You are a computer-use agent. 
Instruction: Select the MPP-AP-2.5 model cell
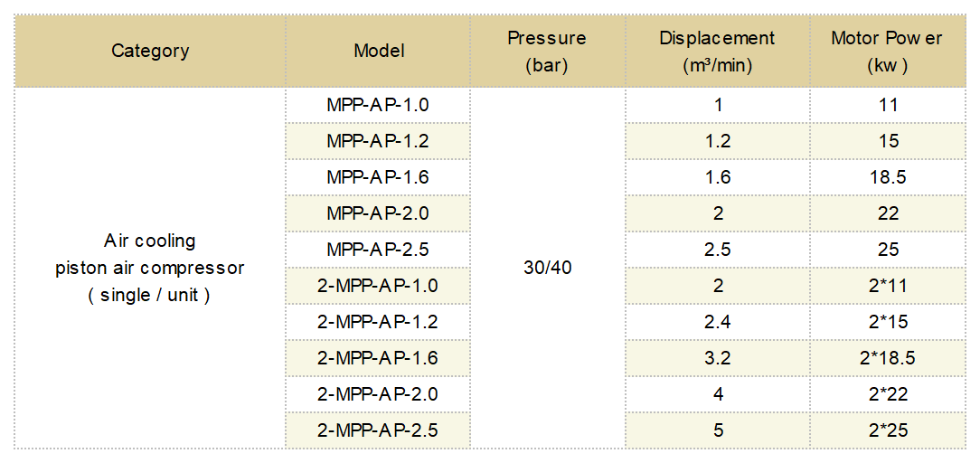pos(378,250)
